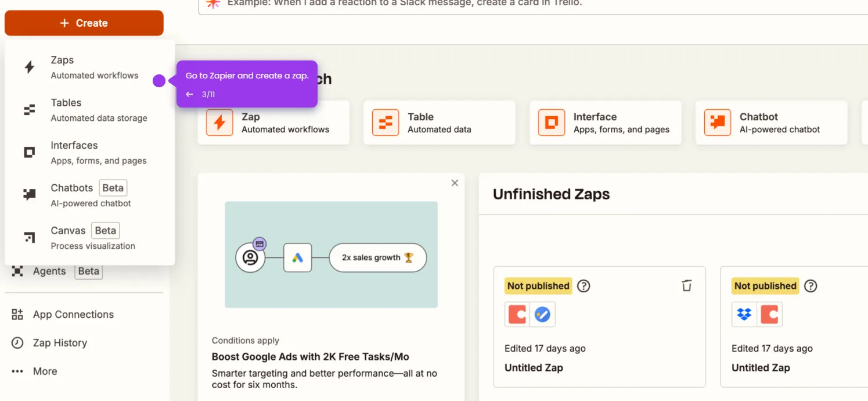This screenshot has width=868, height=401.
Task: Open the Zap Automated workflows card
Action: [273, 123]
